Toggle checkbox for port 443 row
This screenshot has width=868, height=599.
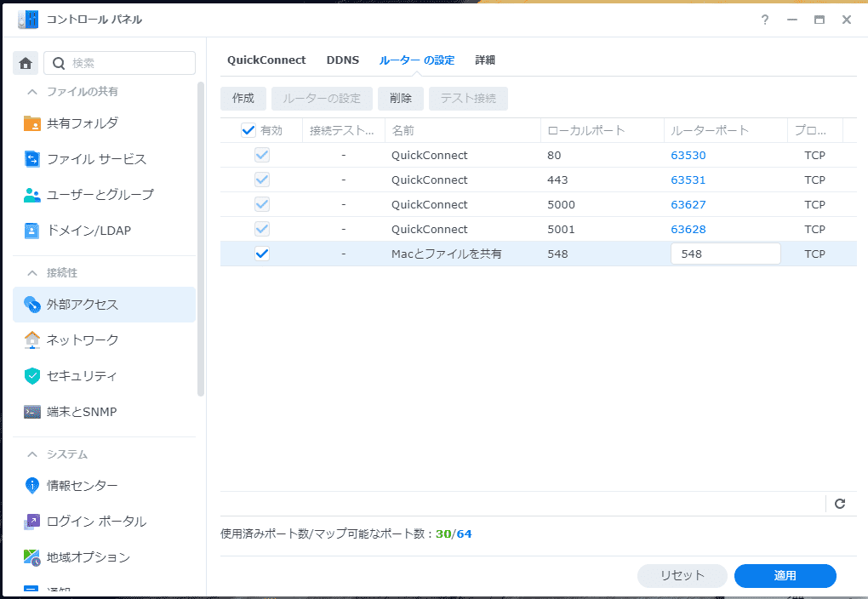[262, 180]
